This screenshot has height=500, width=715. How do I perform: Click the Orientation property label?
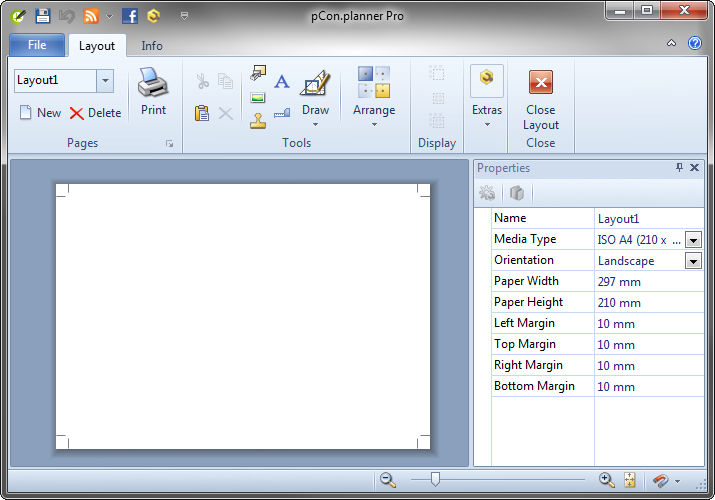[x=524, y=260]
